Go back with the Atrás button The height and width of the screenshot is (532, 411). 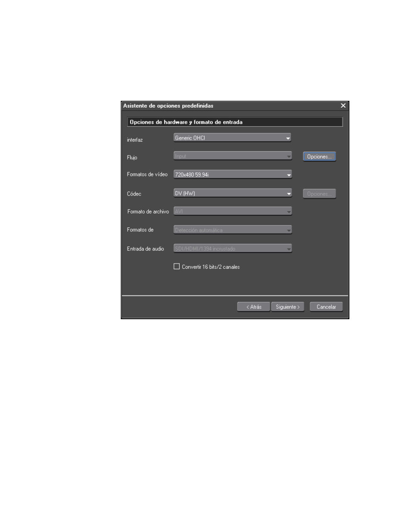[x=254, y=307]
